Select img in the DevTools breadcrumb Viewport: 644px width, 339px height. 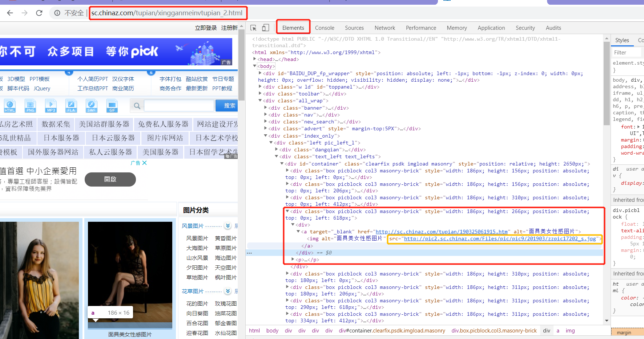(570, 331)
